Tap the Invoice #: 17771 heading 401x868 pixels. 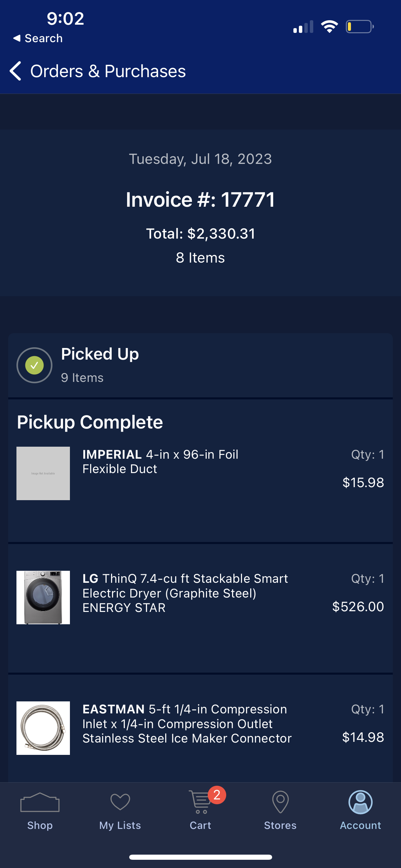[x=200, y=200]
